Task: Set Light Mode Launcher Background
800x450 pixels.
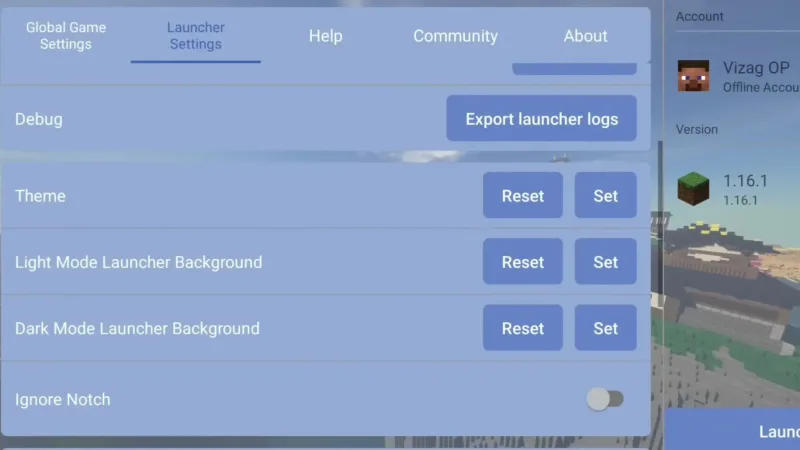Action: pyautogui.click(x=606, y=262)
